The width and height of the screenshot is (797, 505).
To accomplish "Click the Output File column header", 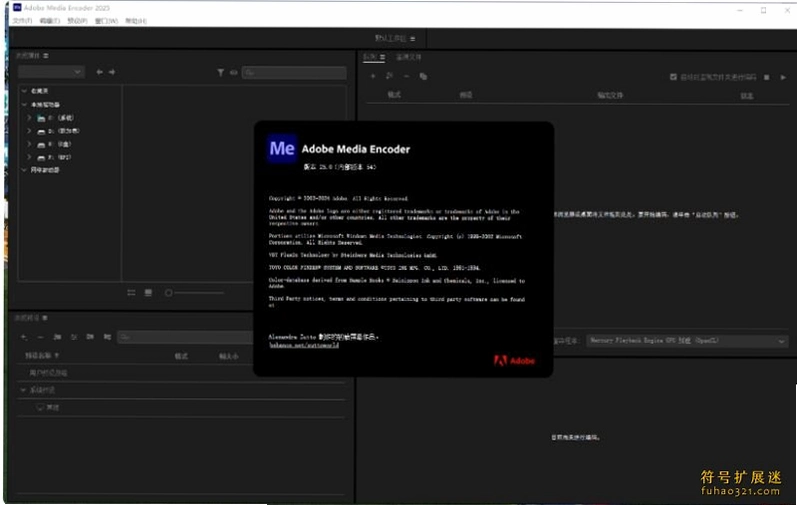I will (610, 95).
